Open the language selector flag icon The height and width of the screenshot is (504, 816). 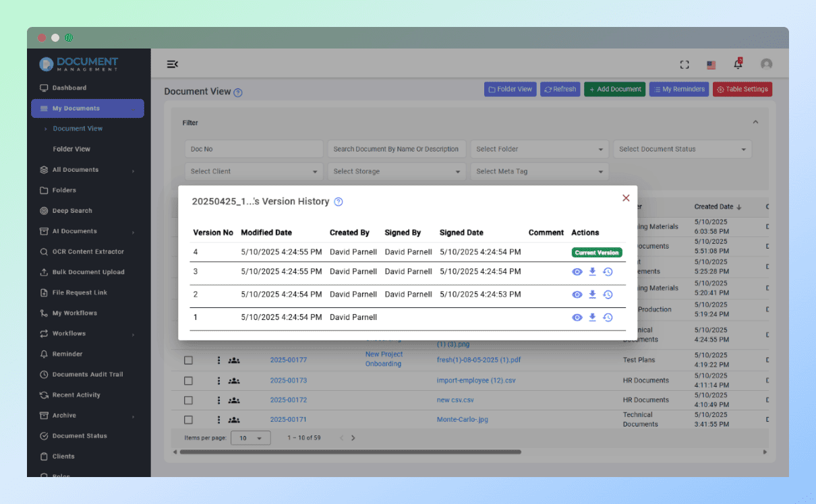click(711, 65)
